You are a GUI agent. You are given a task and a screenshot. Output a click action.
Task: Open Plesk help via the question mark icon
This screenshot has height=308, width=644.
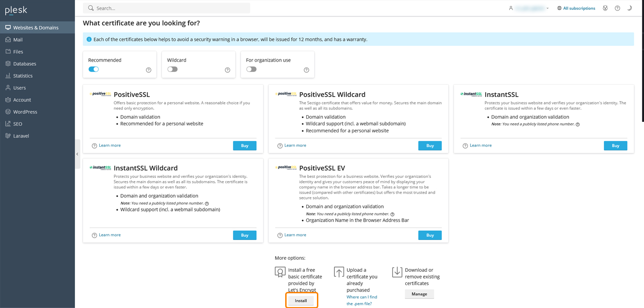(617, 8)
